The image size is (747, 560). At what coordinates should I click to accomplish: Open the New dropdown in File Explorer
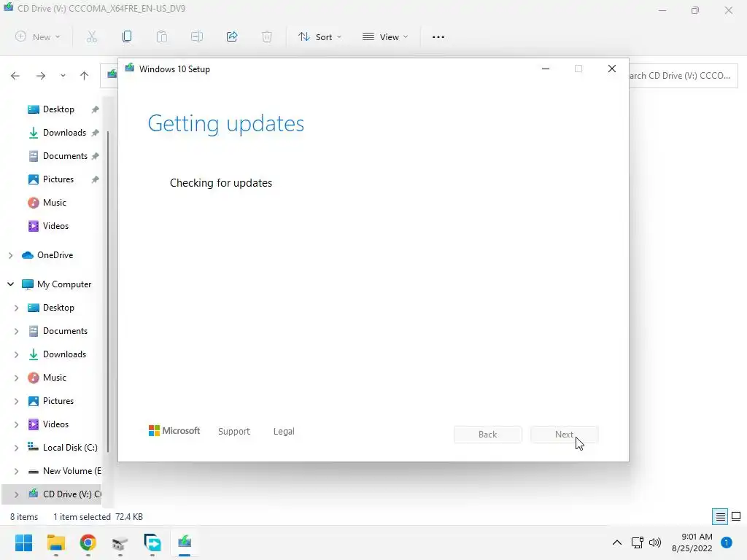point(38,36)
